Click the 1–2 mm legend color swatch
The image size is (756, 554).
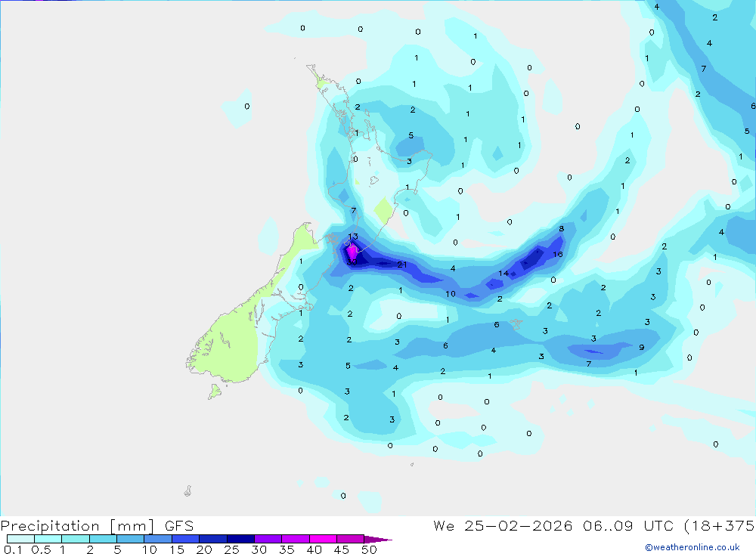click(76, 539)
